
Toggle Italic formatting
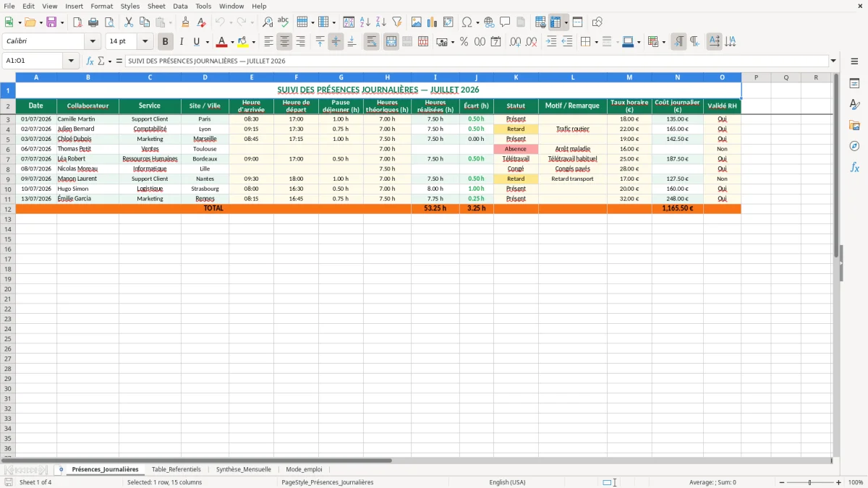pyautogui.click(x=181, y=42)
